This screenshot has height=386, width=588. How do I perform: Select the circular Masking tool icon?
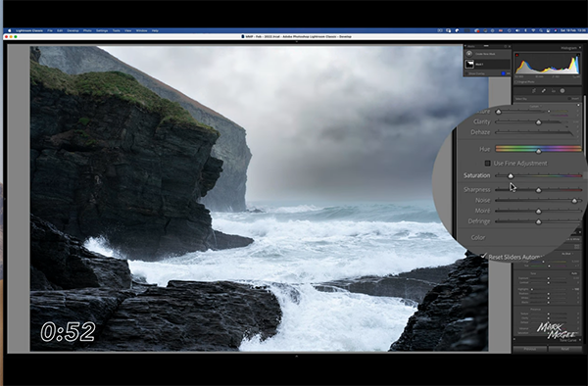coord(563,91)
